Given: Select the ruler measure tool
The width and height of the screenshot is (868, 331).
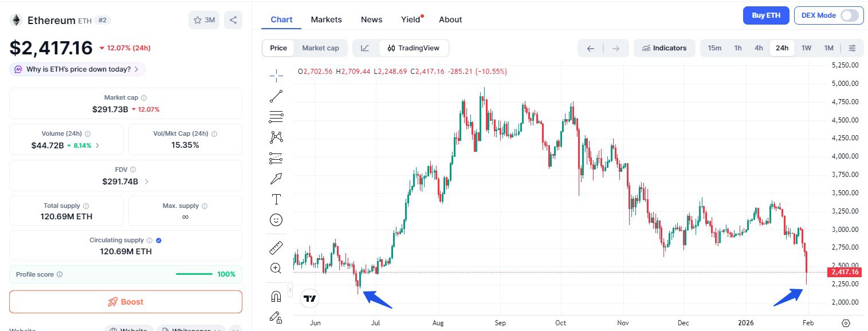Looking at the screenshot, I should click(276, 248).
